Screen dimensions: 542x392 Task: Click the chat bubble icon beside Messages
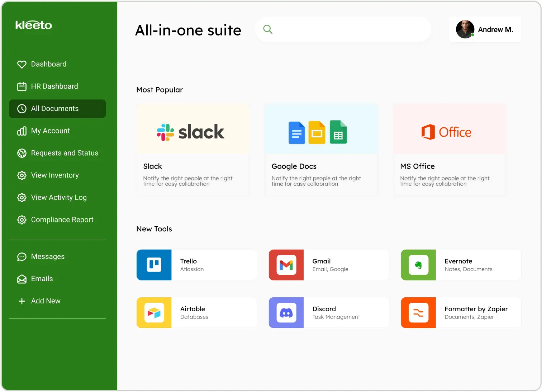pyautogui.click(x=22, y=257)
